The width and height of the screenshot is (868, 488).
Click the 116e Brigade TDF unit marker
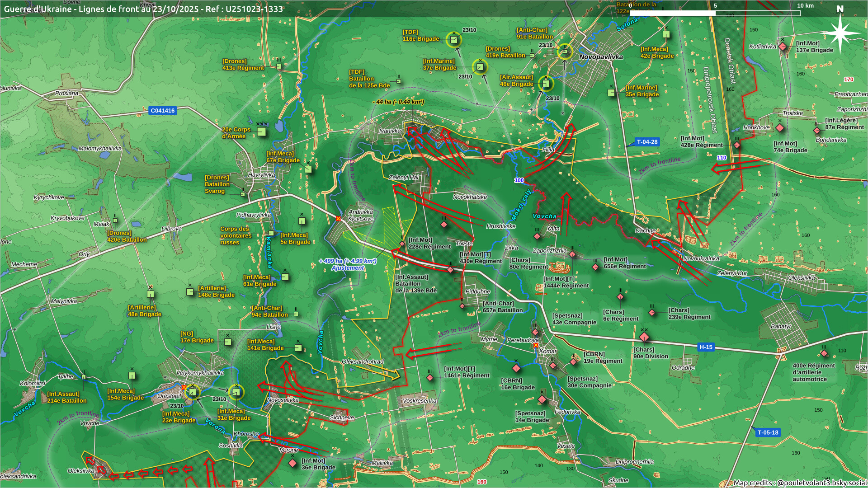click(454, 40)
